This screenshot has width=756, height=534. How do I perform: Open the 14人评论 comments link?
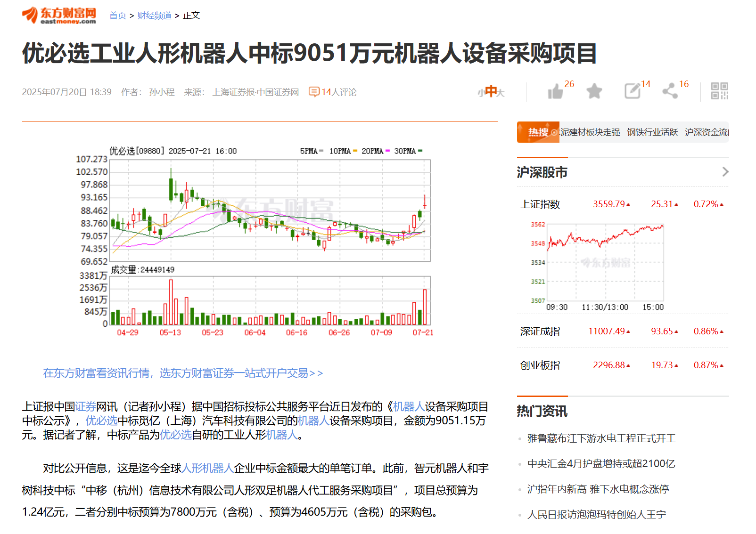pos(339,92)
